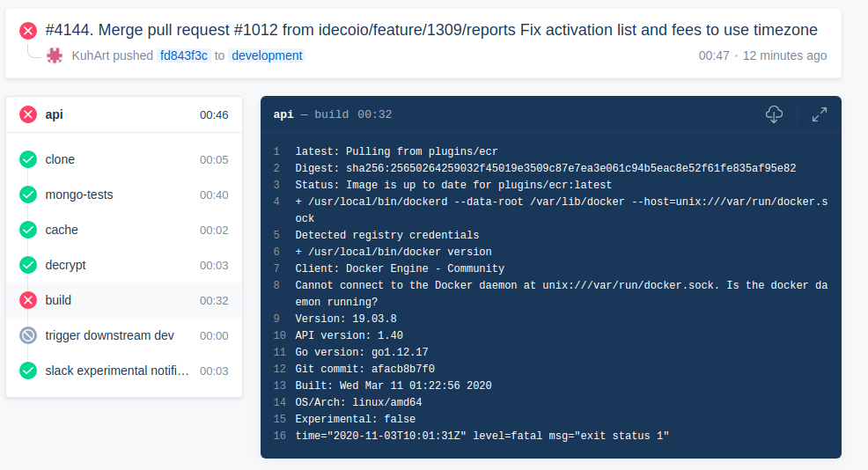The height and width of the screenshot is (470, 868).
Task: Click the failed status icon beside build #4144
Action: coord(28,31)
